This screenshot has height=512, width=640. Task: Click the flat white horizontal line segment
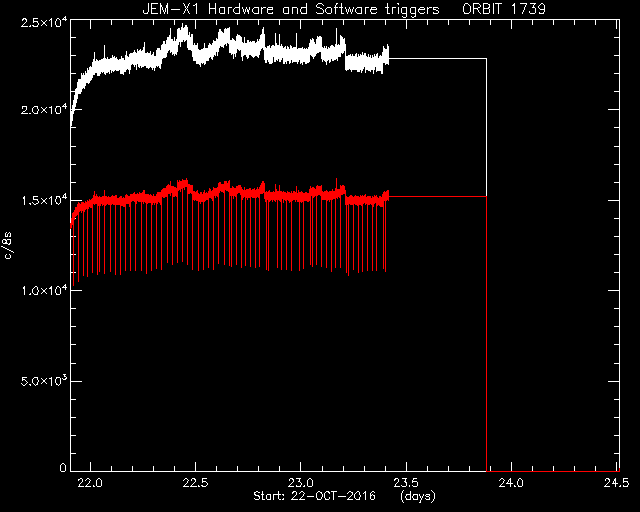coord(437,59)
